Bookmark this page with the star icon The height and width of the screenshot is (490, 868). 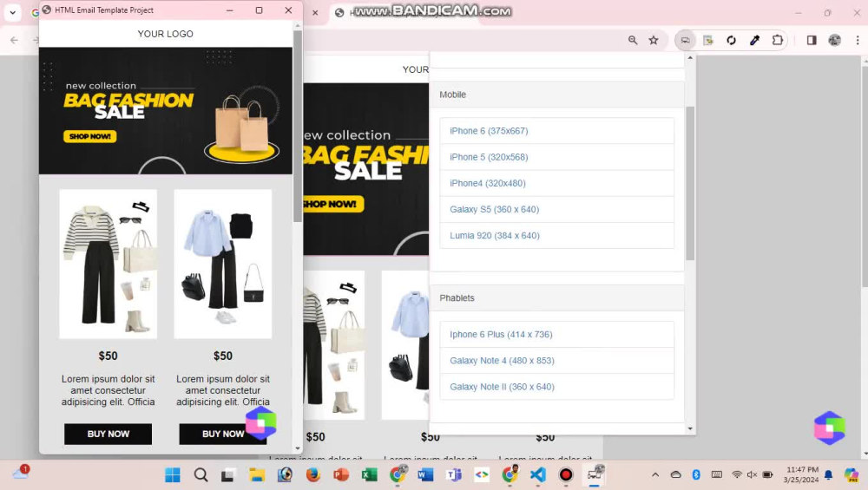coord(654,40)
